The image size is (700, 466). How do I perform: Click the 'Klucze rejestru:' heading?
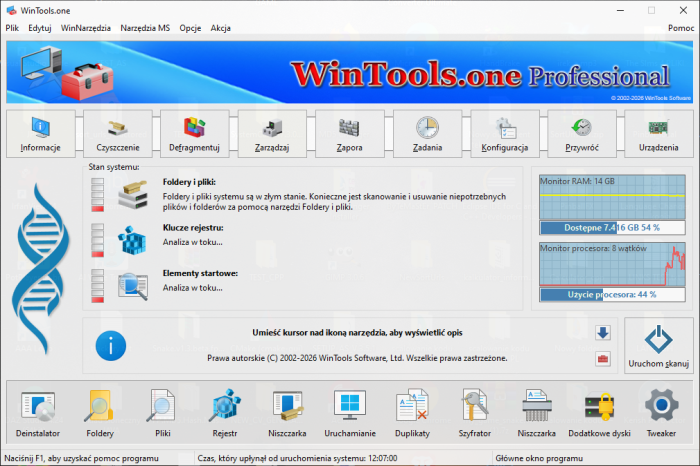point(193,228)
